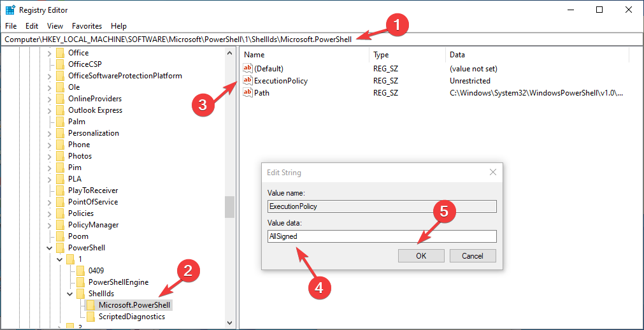Expand the PolicyManager key
Image resolution: width=644 pixels, height=330 pixels.
[50, 226]
